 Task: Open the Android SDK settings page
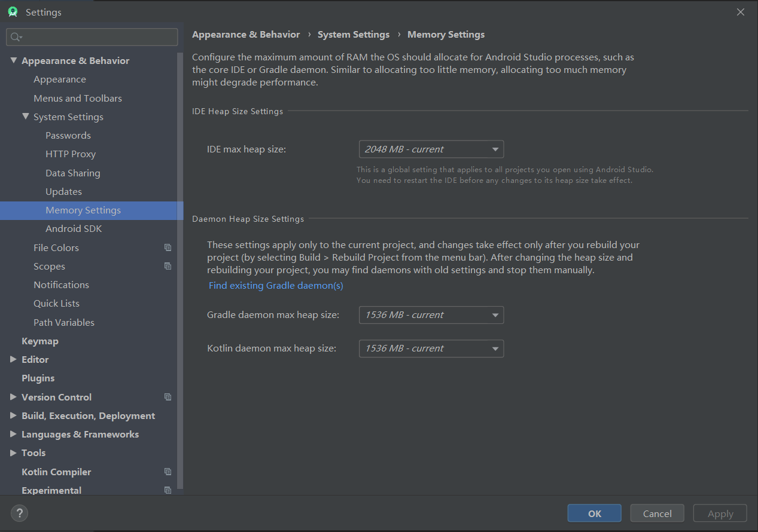74,229
